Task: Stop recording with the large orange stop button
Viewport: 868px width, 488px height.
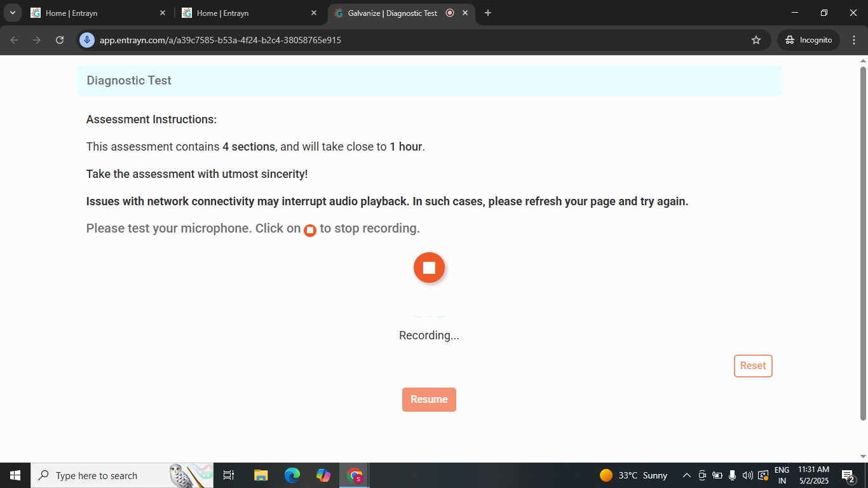Action: (429, 268)
